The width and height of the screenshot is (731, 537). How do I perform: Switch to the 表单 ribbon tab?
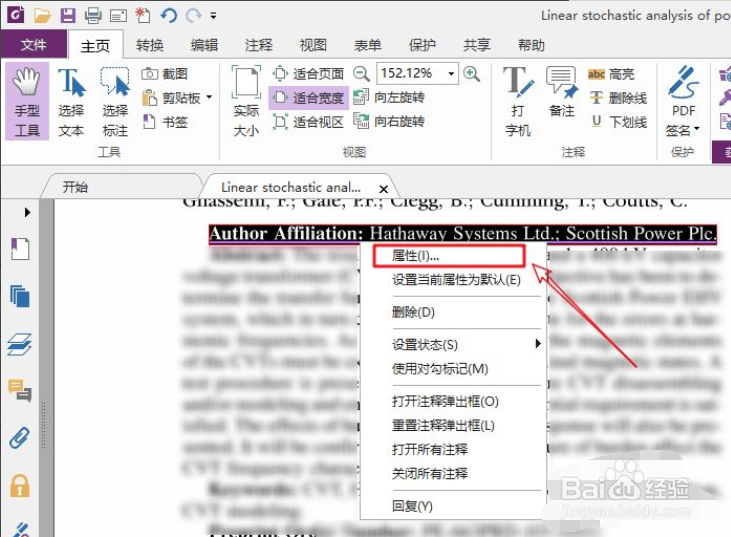[368, 45]
